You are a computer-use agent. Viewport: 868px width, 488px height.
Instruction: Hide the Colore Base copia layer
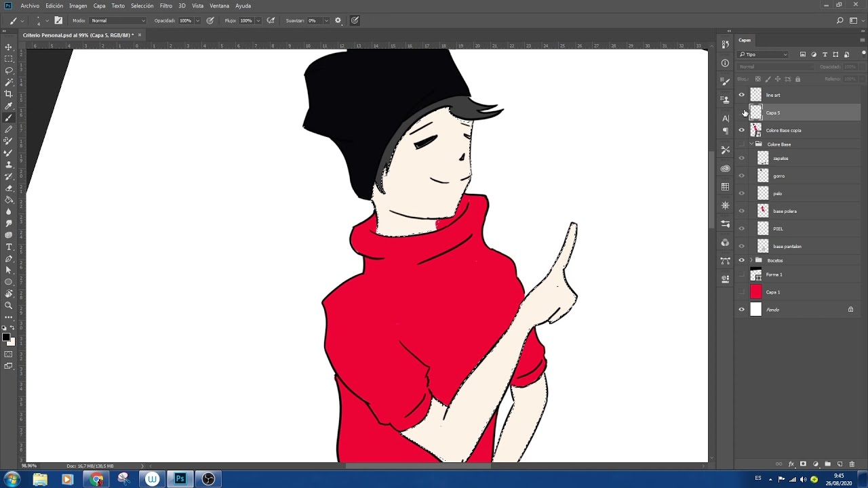(x=741, y=130)
